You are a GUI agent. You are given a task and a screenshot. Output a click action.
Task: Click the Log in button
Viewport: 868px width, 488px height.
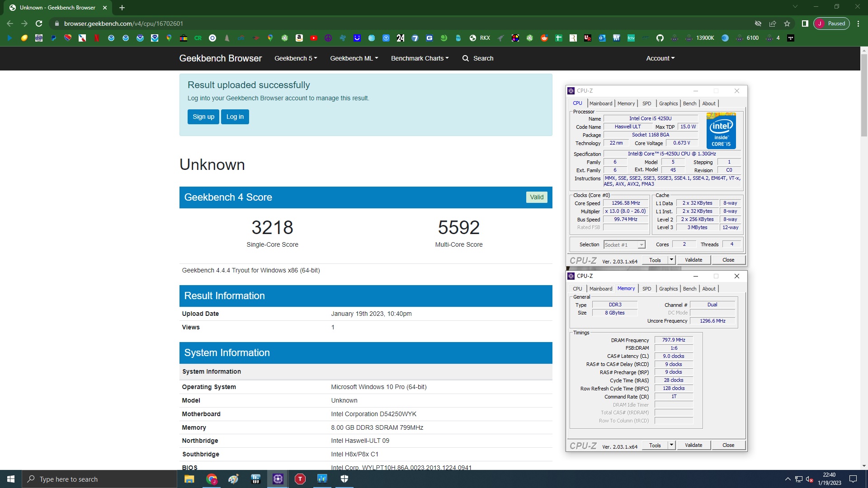point(235,117)
